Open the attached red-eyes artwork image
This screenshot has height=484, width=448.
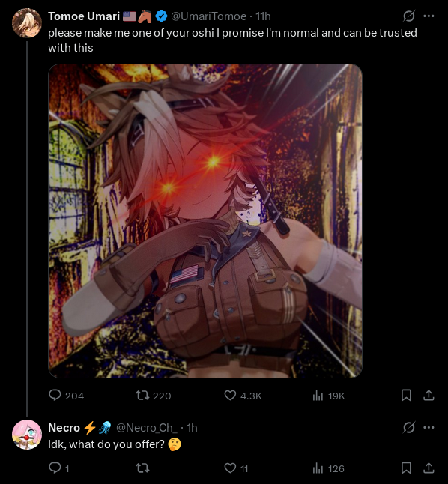pyautogui.click(x=205, y=221)
